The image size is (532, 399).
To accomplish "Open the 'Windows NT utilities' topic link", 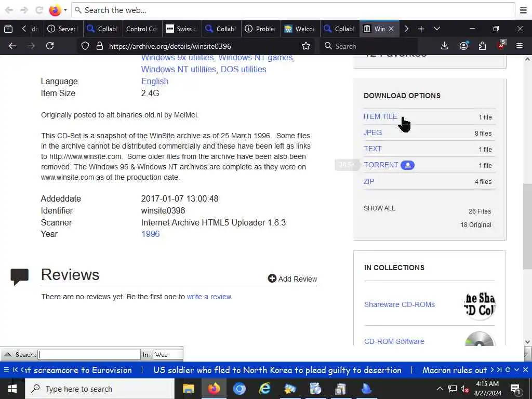I will click(179, 69).
